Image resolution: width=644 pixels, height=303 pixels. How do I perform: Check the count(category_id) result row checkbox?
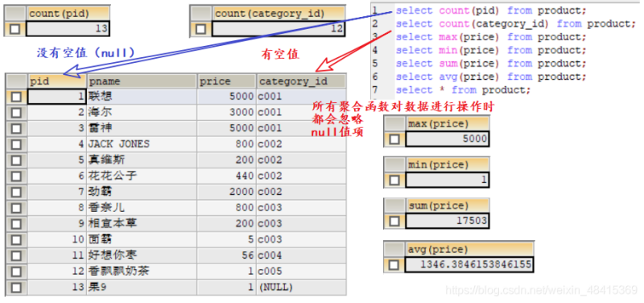pos(200,29)
